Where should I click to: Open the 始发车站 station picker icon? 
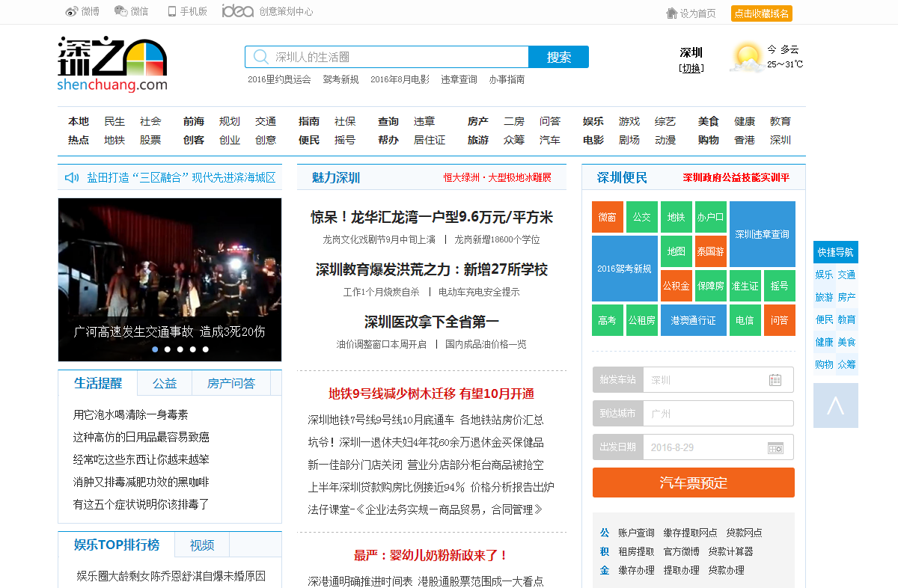coord(775,380)
